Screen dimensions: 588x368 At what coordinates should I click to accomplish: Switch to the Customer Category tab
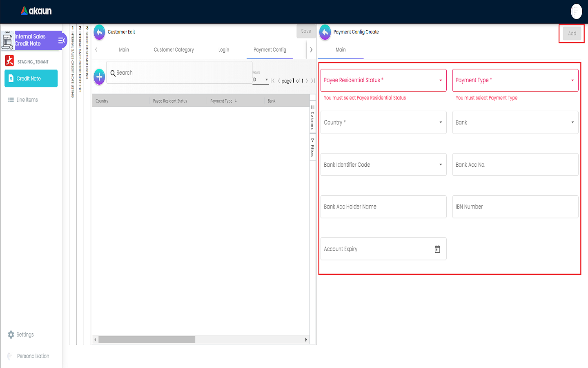(x=174, y=50)
